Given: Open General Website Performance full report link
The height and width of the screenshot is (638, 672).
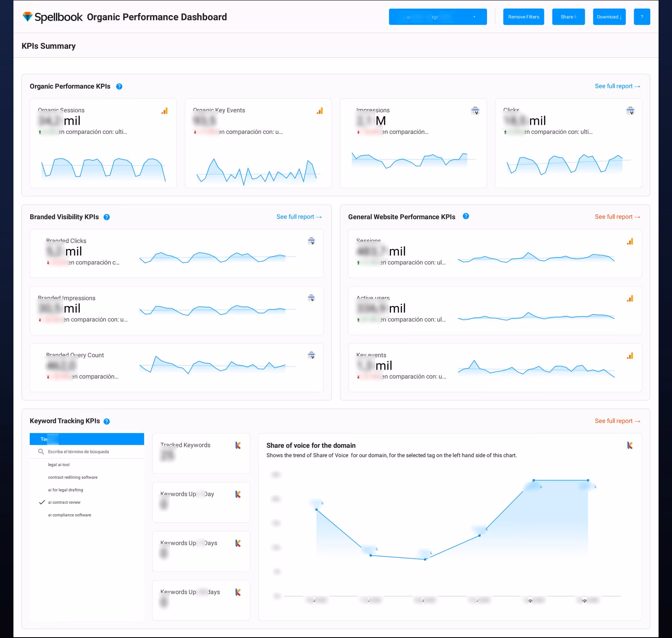Looking at the screenshot, I should 617,217.
